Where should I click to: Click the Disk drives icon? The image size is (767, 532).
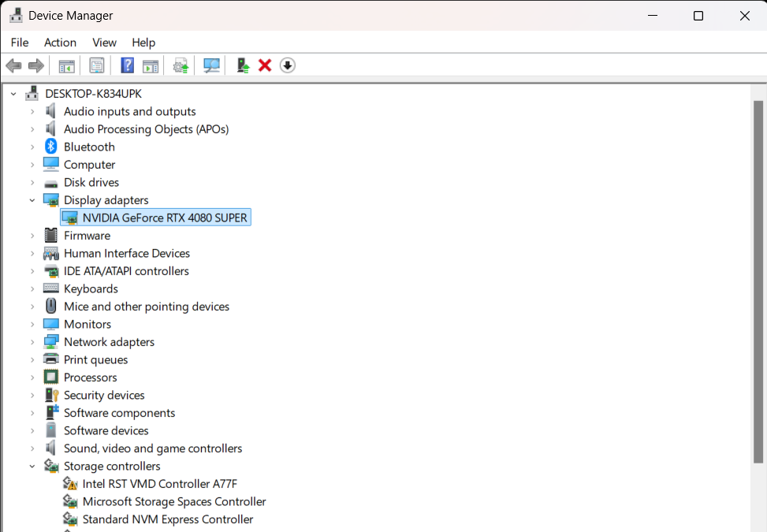[x=51, y=184]
